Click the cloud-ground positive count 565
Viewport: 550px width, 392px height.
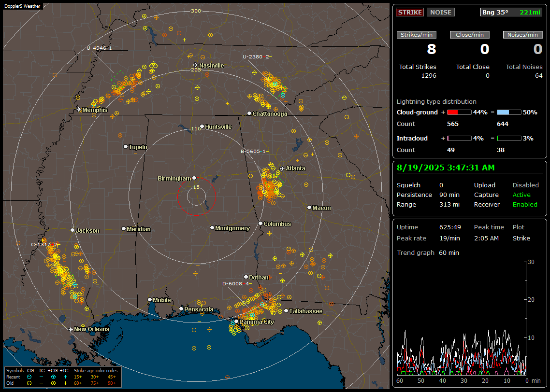click(x=452, y=124)
